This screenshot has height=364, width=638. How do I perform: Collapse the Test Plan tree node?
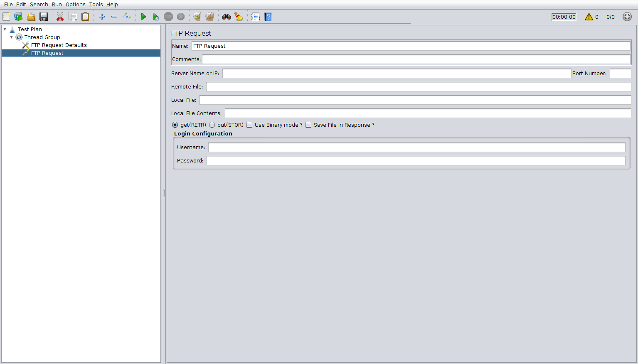[5, 29]
